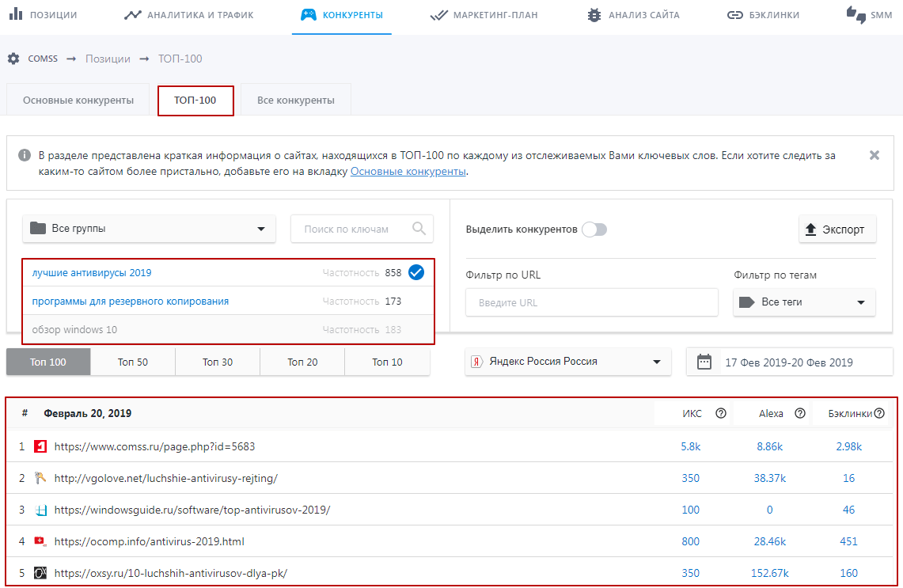Show the Бэклинки help question mark
903x588 pixels.
point(878,413)
